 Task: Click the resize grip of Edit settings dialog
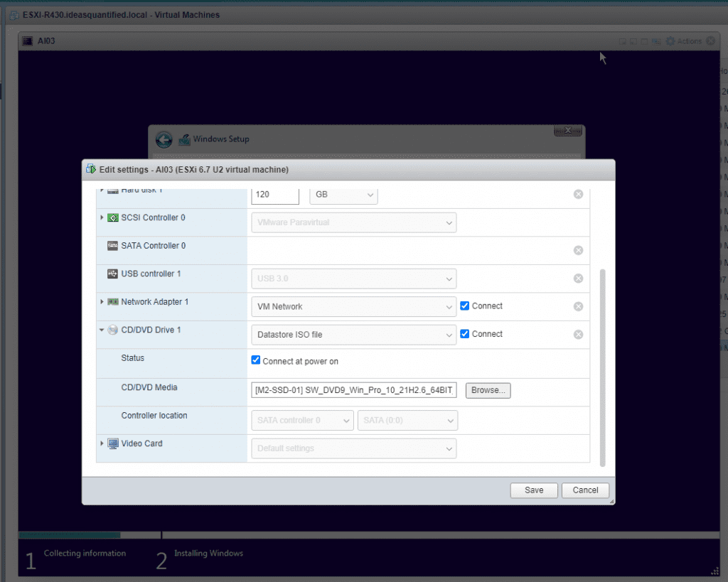pos(612,501)
